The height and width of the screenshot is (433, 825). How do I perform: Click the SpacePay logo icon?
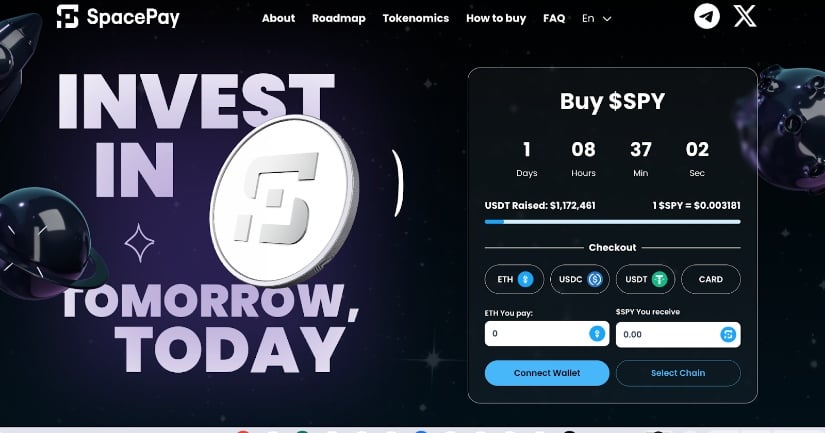click(67, 16)
